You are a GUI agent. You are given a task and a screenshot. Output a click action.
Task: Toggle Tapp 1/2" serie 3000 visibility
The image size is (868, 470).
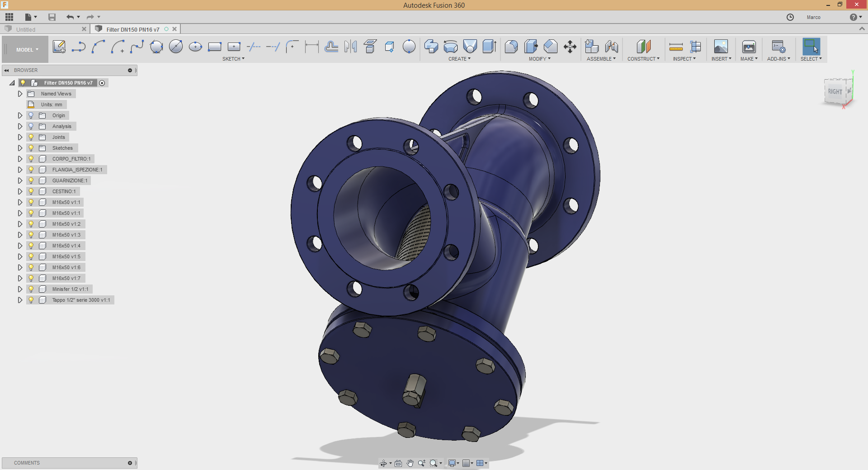31,300
